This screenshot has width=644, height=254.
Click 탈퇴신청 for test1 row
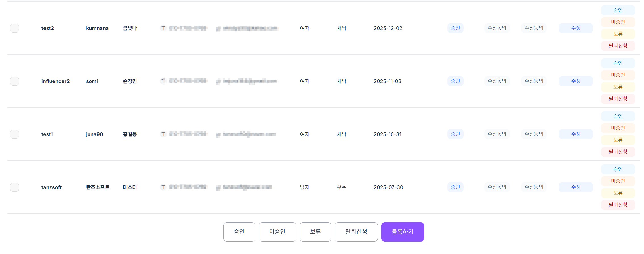click(x=618, y=152)
